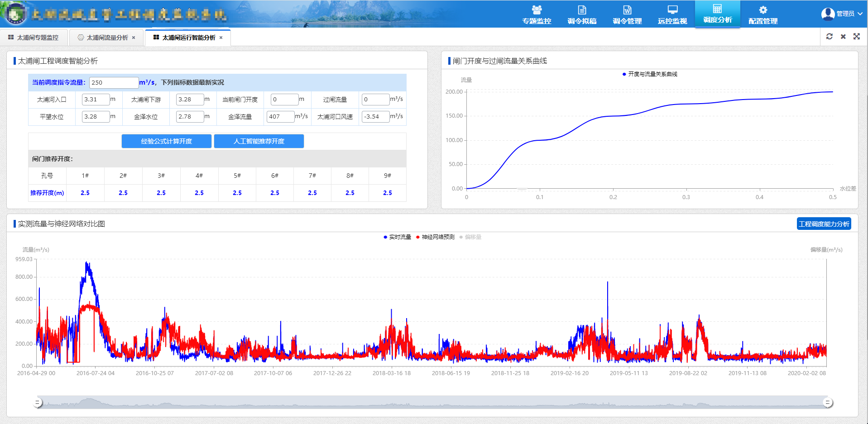Click the fullscreen expand icon

[857, 37]
